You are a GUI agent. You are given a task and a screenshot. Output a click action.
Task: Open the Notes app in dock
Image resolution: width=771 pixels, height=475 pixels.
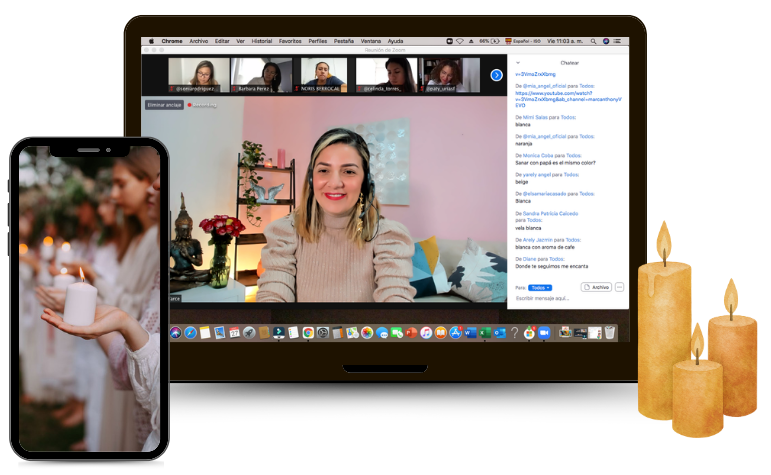(x=205, y=333)
